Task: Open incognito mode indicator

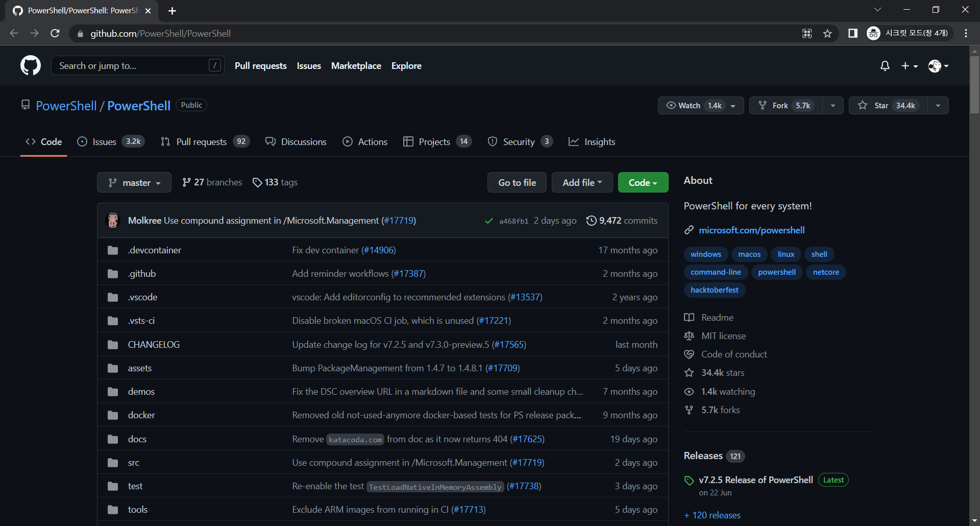Action: (909, 34)
